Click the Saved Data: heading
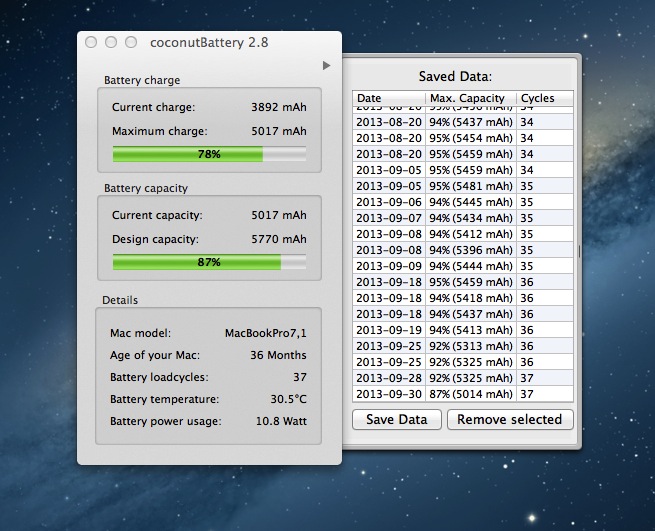Viewport: 655px width, 531px height. coord(455,76)
